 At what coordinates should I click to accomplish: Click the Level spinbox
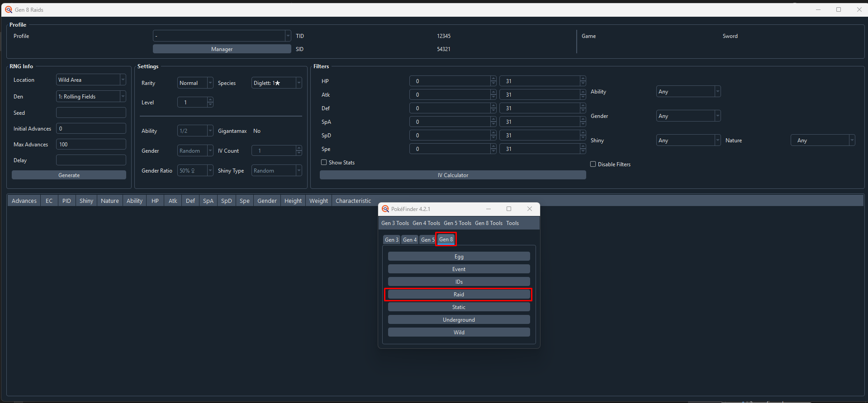tap(195, 102)
